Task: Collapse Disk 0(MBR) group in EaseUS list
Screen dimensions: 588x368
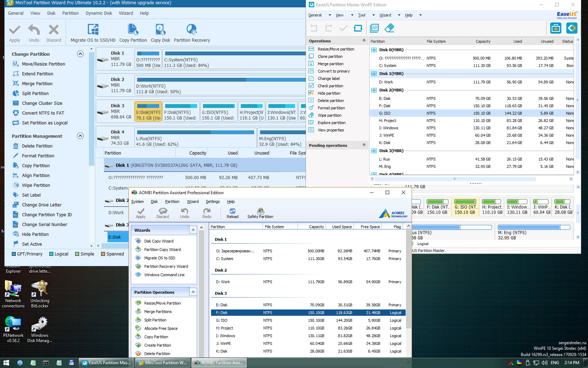Action: tap(374, 50)
